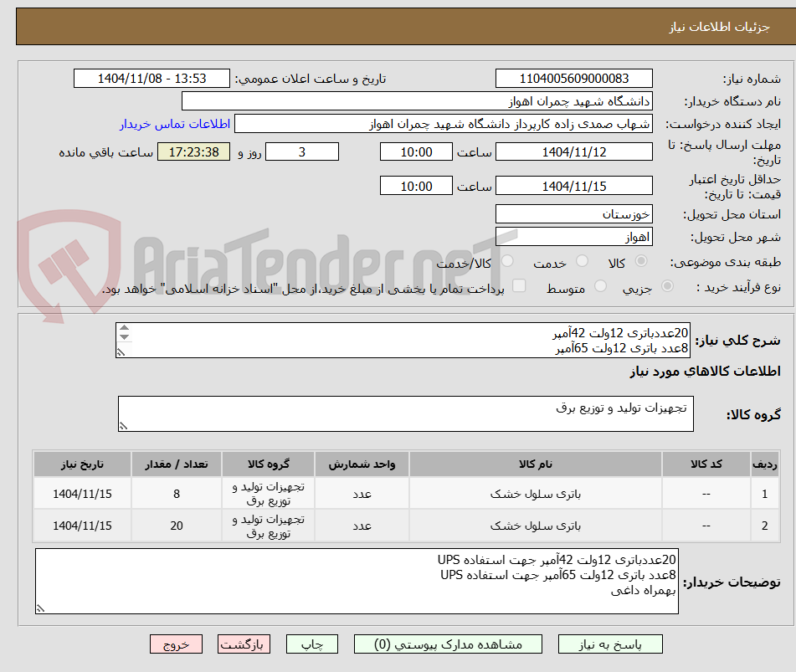
Task: Open اطلاعات تماس خریدار link
Action: pyautogui.click(x=175, y=124)
